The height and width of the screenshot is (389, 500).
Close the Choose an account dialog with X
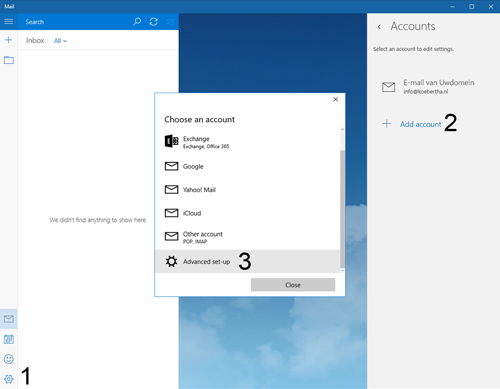point(336,99)
